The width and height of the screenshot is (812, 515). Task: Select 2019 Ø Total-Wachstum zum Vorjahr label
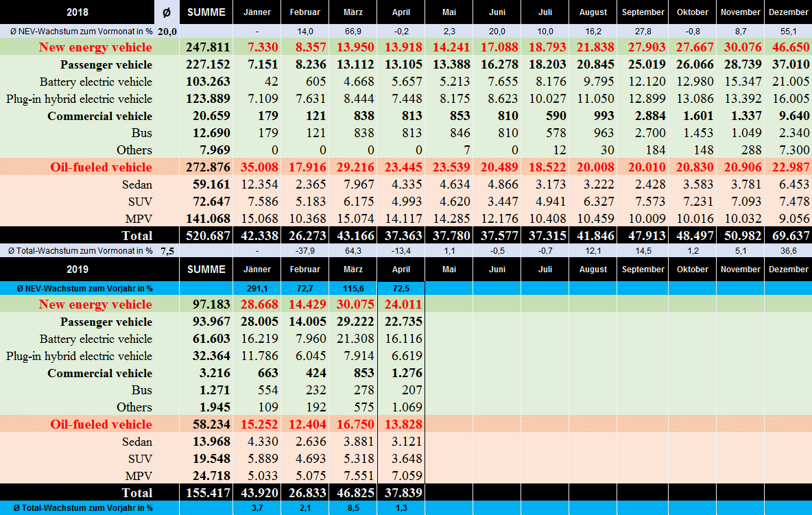83,508
